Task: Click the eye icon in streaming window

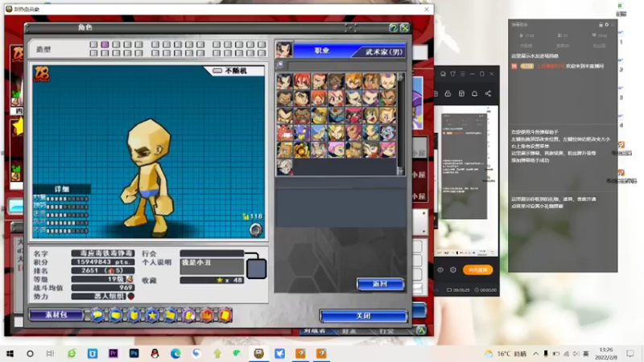Action: [x=440, y=270]
